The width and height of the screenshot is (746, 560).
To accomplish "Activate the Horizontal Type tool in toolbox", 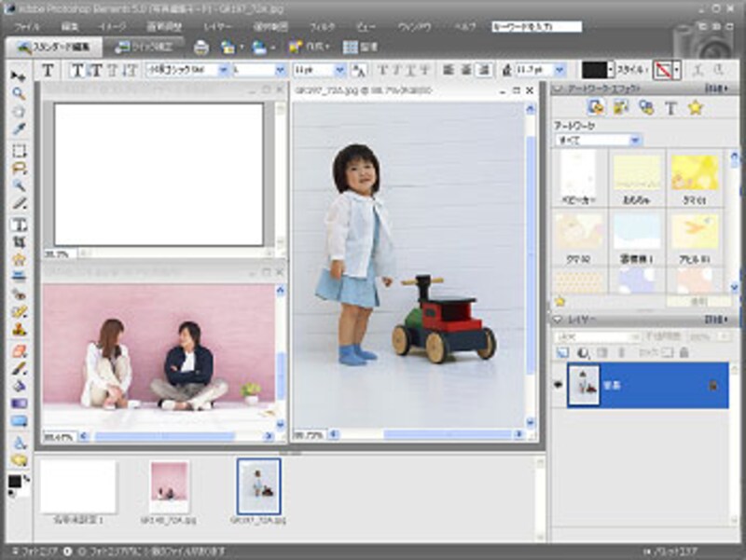I will (18, 225).
